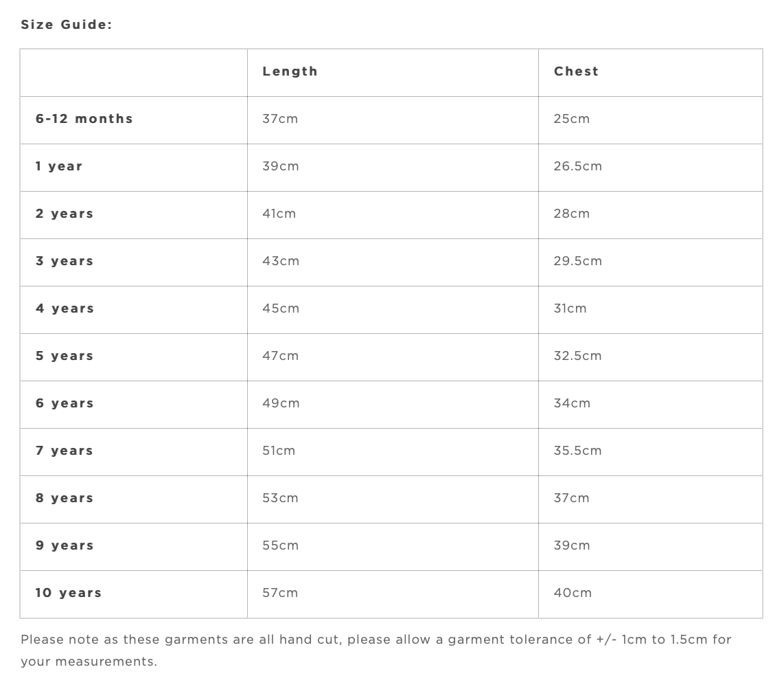Select the 6-12 months row label
Image resolution: width=784 pixels, height=687 pixels.
pyautogui.click(x=84, y=119)
